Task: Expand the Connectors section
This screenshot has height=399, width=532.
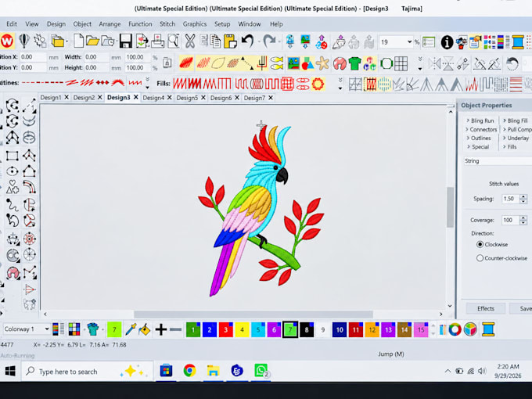Action: 481,129
